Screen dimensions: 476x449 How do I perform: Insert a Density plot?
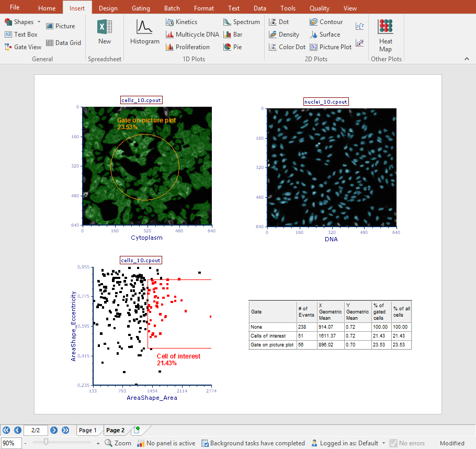(x=284, y=35)
